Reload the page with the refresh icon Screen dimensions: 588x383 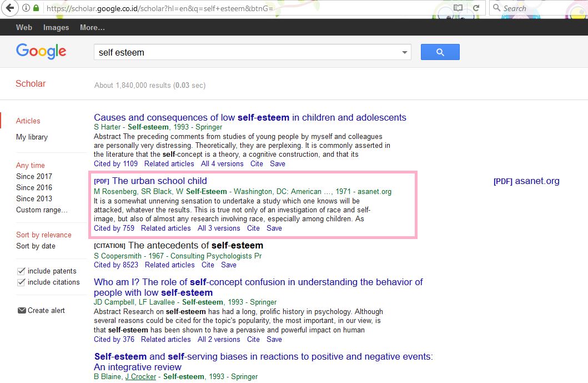476,8
